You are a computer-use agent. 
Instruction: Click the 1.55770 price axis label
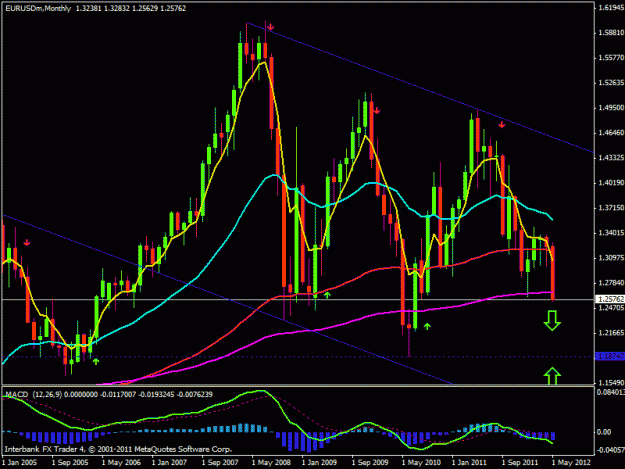coord(611,58)
